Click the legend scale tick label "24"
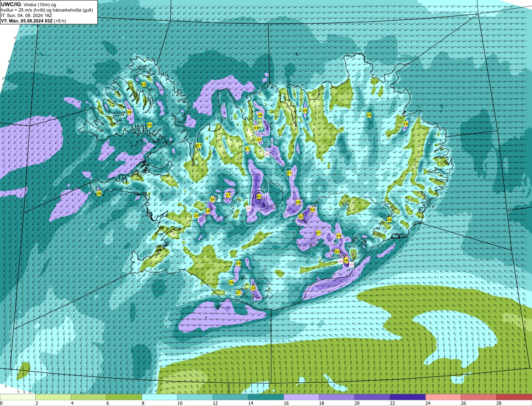Image resolution: width=532 pixels, height=406 pixels. (428, 403)
